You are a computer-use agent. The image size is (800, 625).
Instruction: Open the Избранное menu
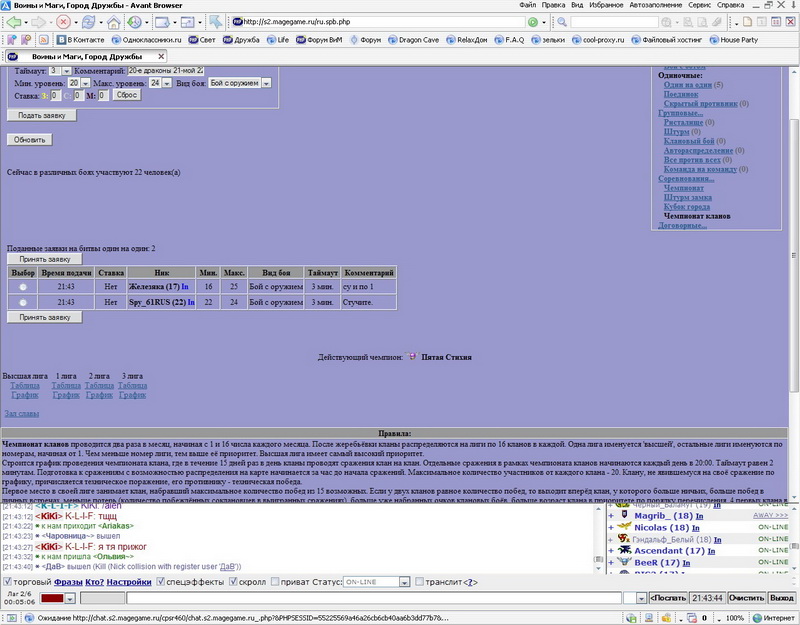[606, 5]
